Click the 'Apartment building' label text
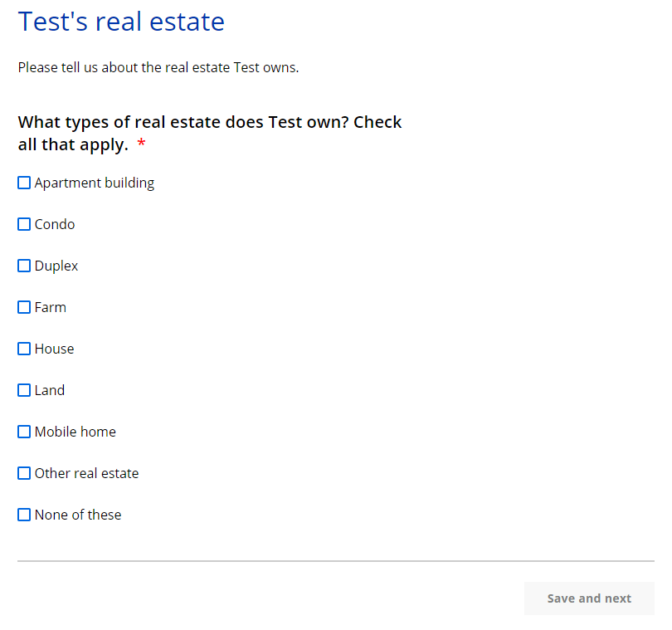Image resolution: width=672 pixels, height=630 pixels. (95, 183)
